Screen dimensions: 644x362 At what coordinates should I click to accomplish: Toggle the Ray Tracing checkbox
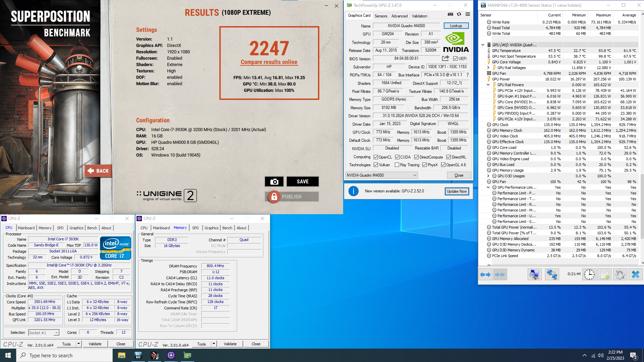click(x=397, y=165)
